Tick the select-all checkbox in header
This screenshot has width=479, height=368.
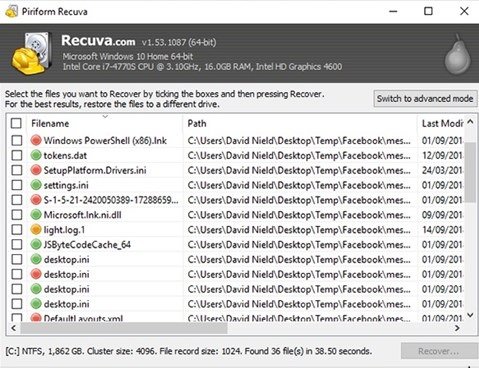(x=16, y=123)
